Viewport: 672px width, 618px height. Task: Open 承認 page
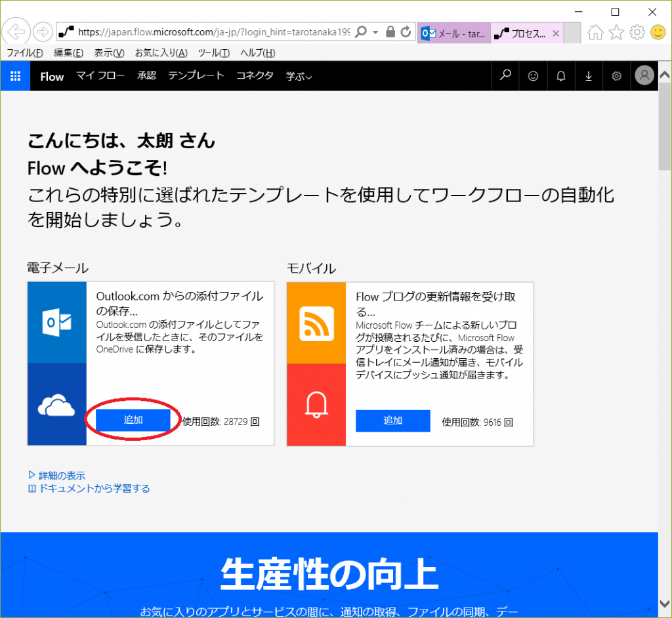pyautogui.click(x=146, y=76)
